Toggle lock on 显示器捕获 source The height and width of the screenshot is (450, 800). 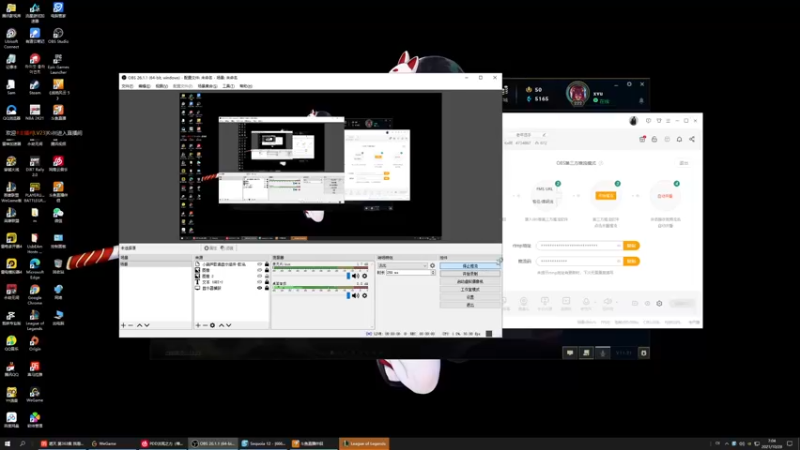pyautogui.click(x=266, y=288)
